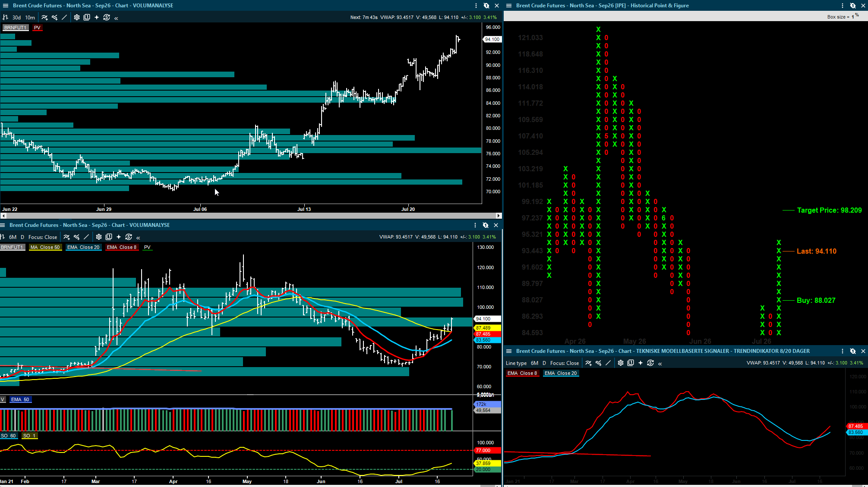Toggle MA Close 50 legend in daily chart
The height and width of the screenshot is (487, 868).
(45, 247)
